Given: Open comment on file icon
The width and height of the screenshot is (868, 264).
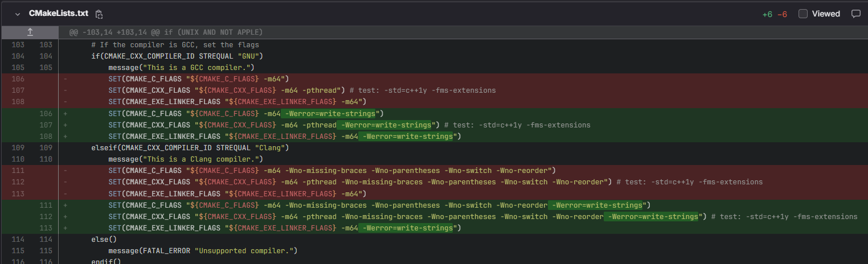Looking at the screenshot, I should [x=855, y=14].
